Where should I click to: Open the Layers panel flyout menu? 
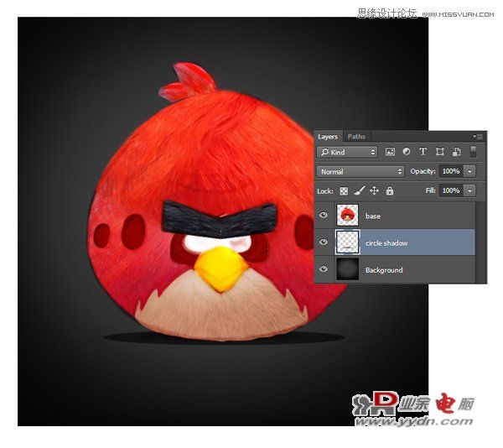click(478, 137)
